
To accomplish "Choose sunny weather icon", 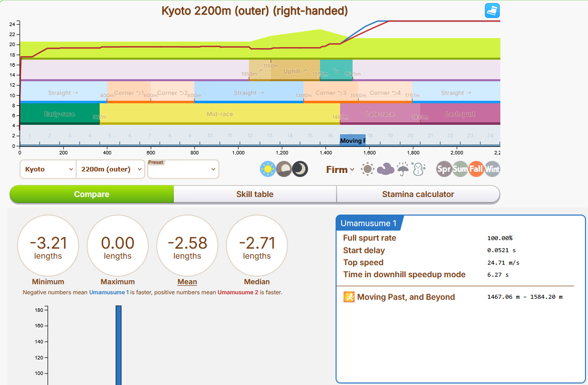I will coord(368,169).
